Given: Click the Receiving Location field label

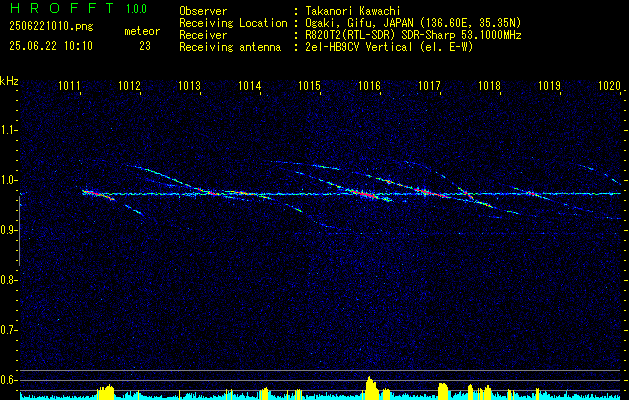Looking at the screenshot, I should (x=233, y=23).
